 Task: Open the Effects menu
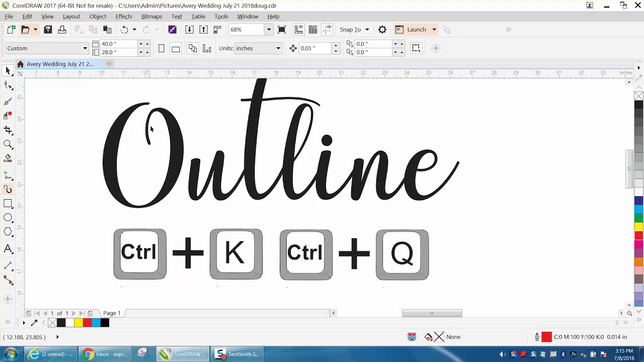pyautogui.click(x=124, y=17)
